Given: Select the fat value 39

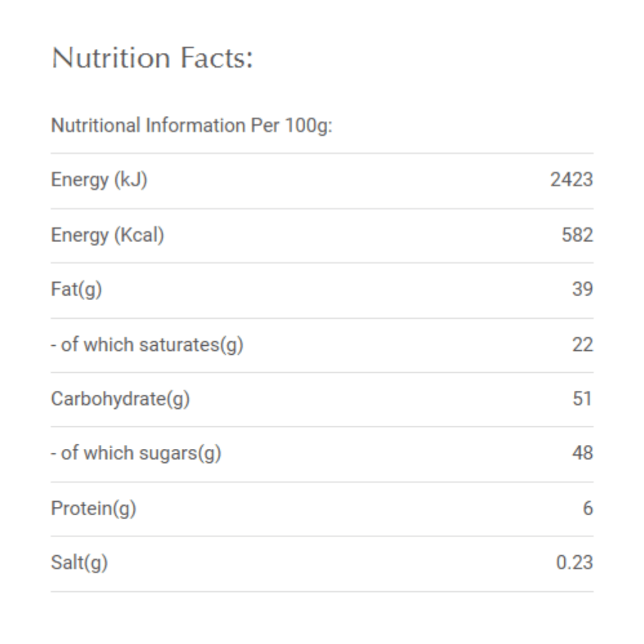Looking at the screenshot, I should [582, 289].
